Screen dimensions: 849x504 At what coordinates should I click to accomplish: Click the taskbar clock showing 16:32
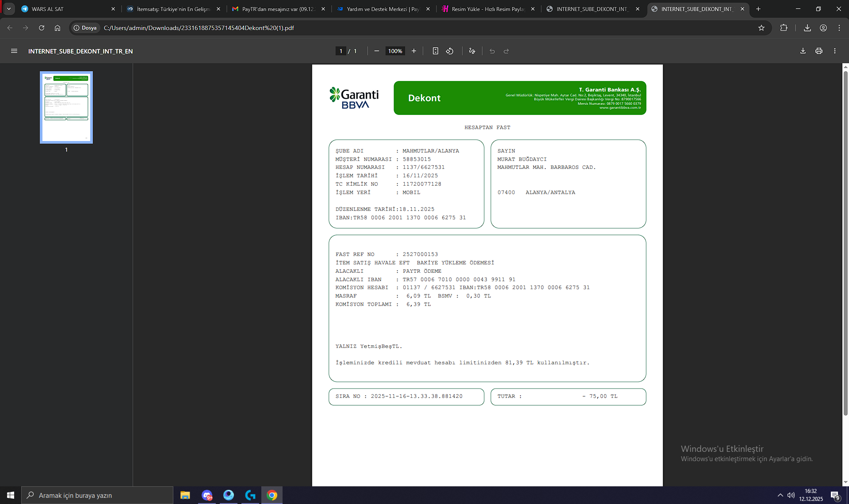coord(811,495)
